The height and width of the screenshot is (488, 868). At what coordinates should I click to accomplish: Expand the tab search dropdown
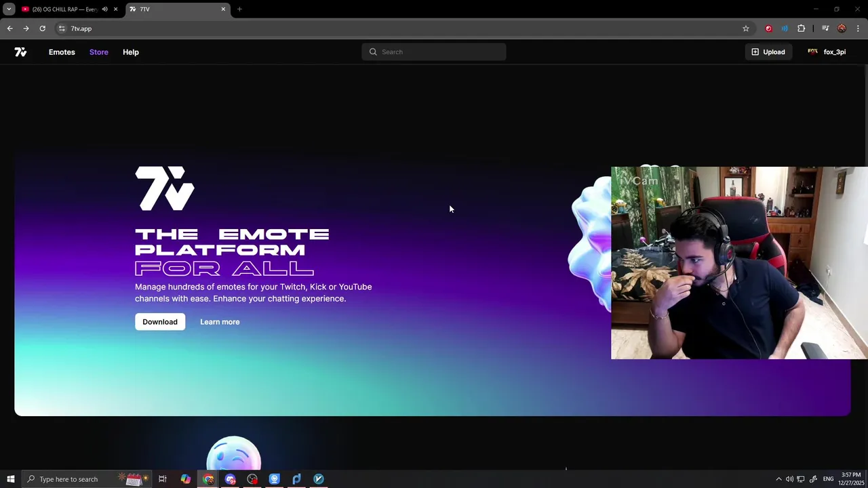coord(9,9)
